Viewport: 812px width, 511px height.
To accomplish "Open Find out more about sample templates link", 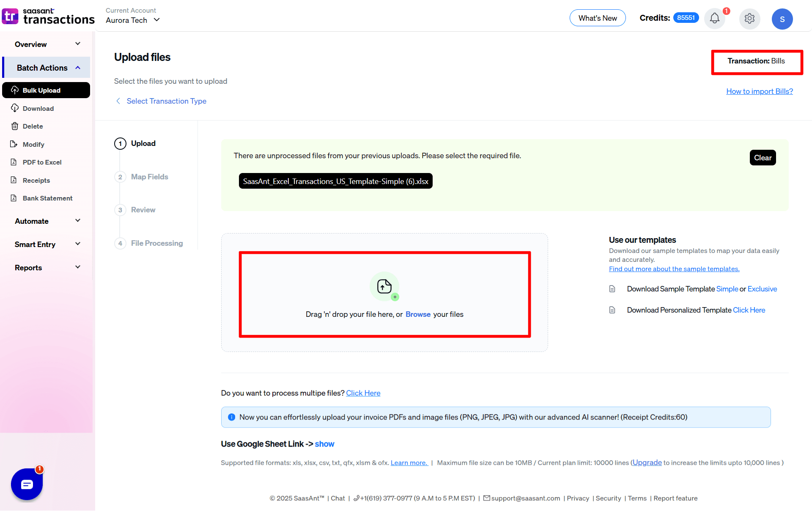I will click(x=674, y=269).
